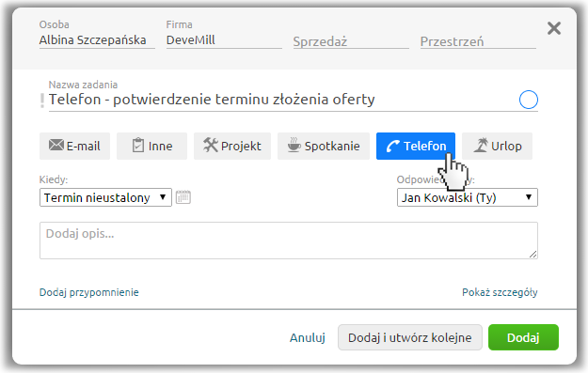Viewport: 588px width, 373px height.
Task: Edit the Firma field DeveMill
Action: tap(224, 40)
